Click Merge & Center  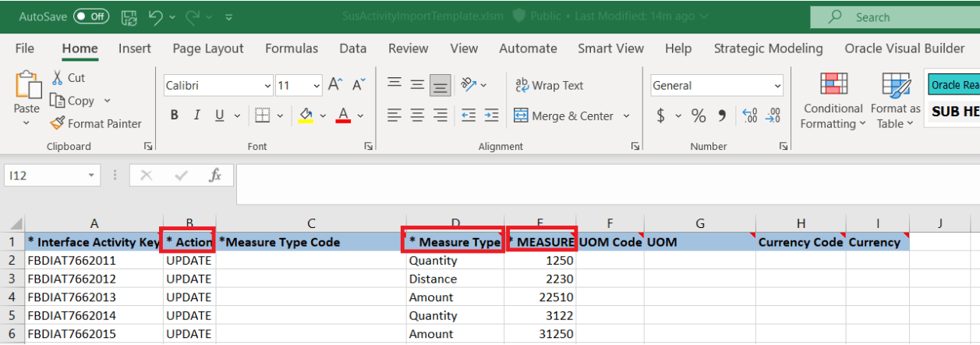point(564,116)
